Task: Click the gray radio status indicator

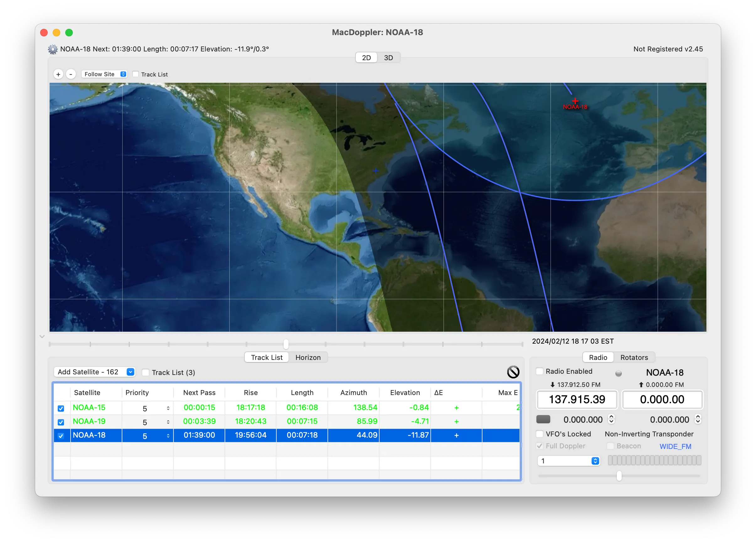Action: point(618,373)
